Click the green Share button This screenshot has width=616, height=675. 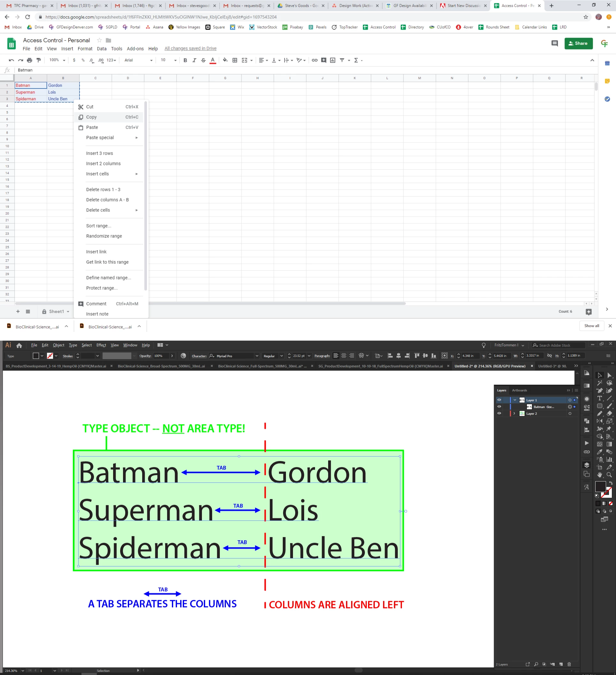tap(578, 43)
